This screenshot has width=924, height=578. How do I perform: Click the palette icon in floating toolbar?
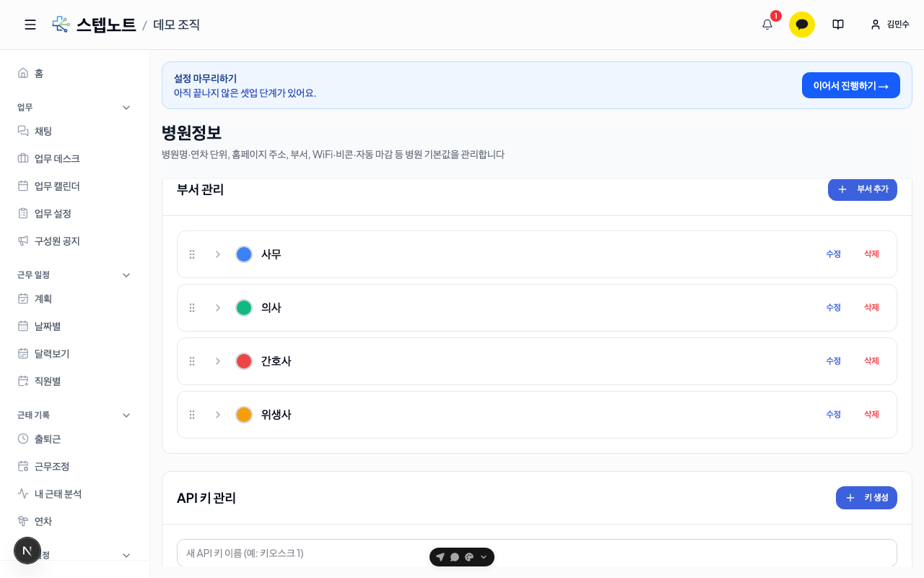point(469,557)
